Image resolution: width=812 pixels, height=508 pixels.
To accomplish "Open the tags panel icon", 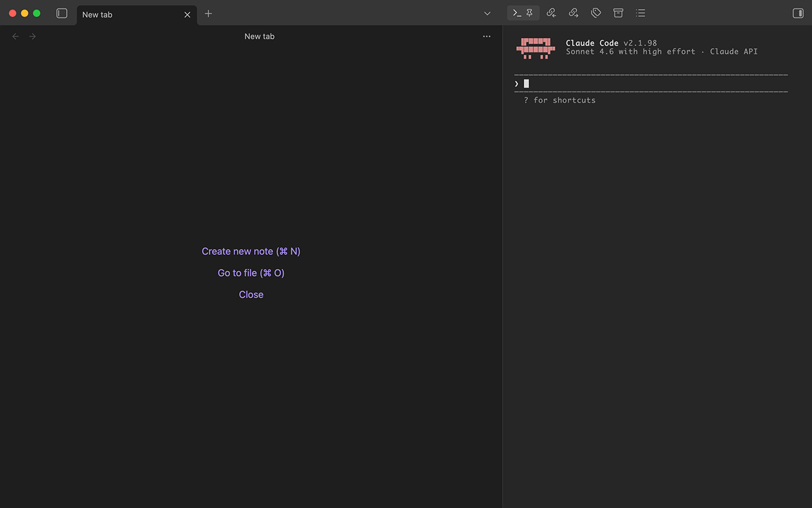I will pos(596,13).
